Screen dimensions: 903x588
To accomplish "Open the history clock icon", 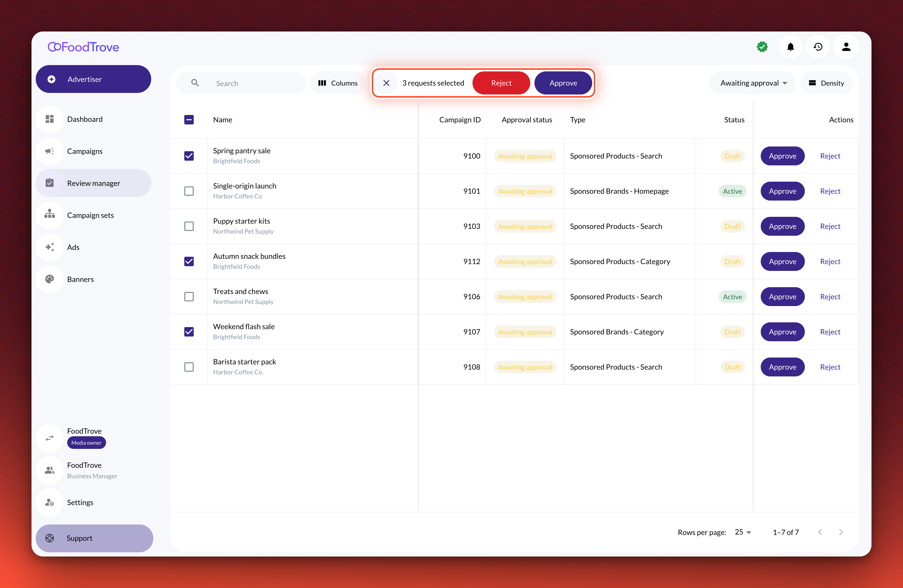I will 818,47.
